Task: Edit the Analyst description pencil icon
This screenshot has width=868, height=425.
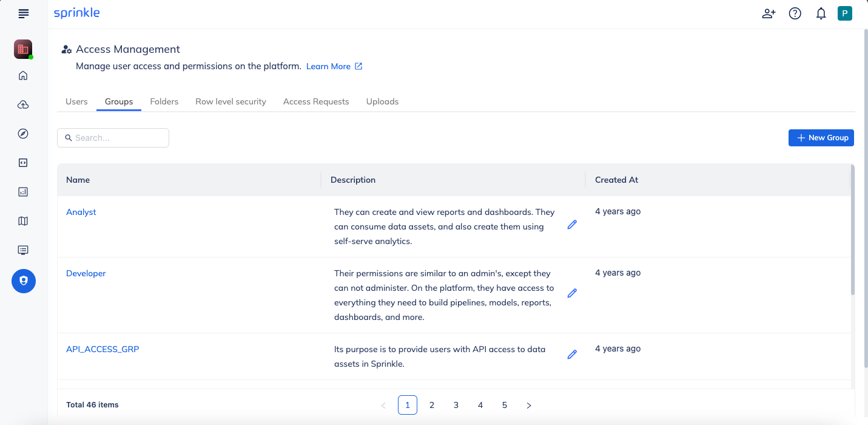Action: [x=572, y=225]
